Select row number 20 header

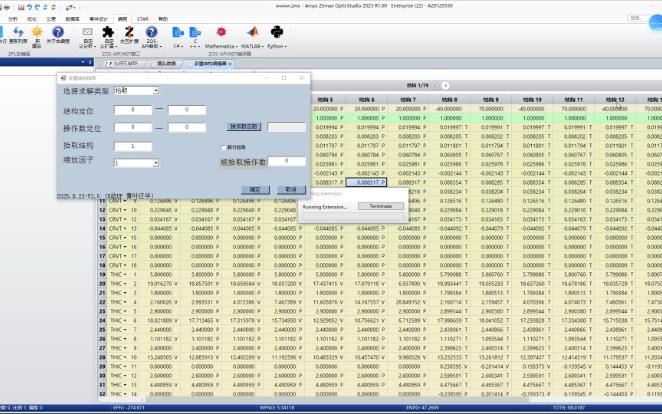(102, 284)
